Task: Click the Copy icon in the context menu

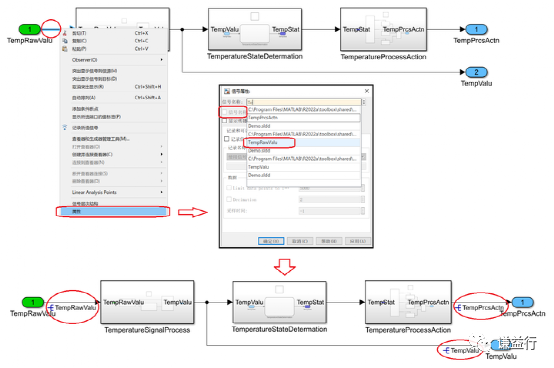Action: pos(65,41)
